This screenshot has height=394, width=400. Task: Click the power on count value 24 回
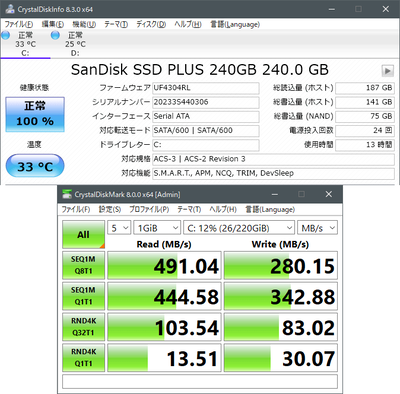[365, 130]
